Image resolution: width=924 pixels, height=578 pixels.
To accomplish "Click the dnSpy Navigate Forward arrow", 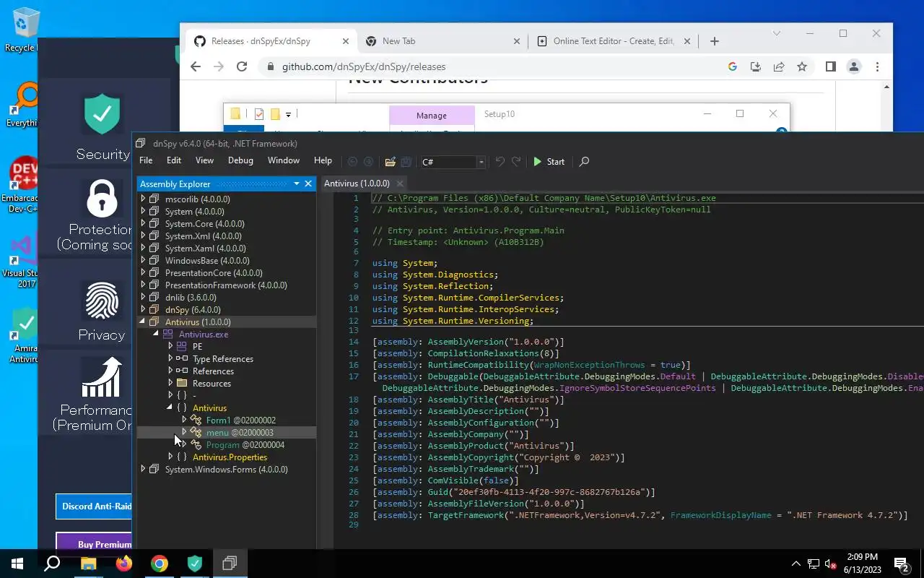I will (x=368, y=162).
